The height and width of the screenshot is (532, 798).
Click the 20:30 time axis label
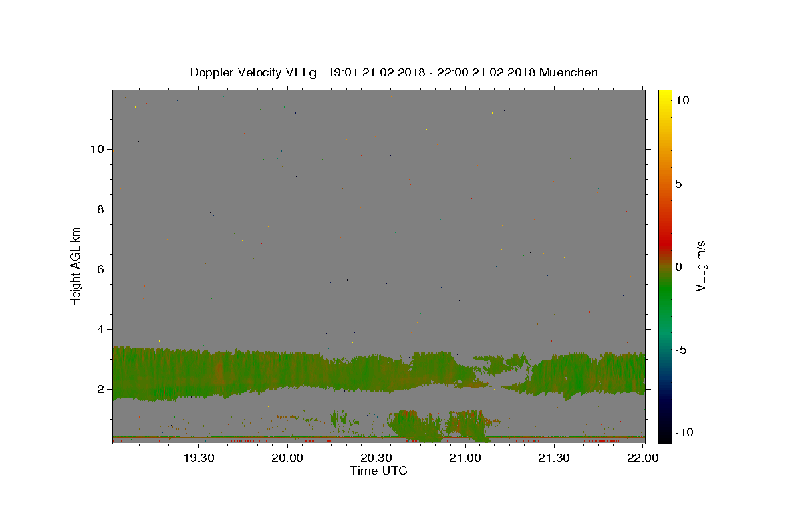[x=376, y=458]
